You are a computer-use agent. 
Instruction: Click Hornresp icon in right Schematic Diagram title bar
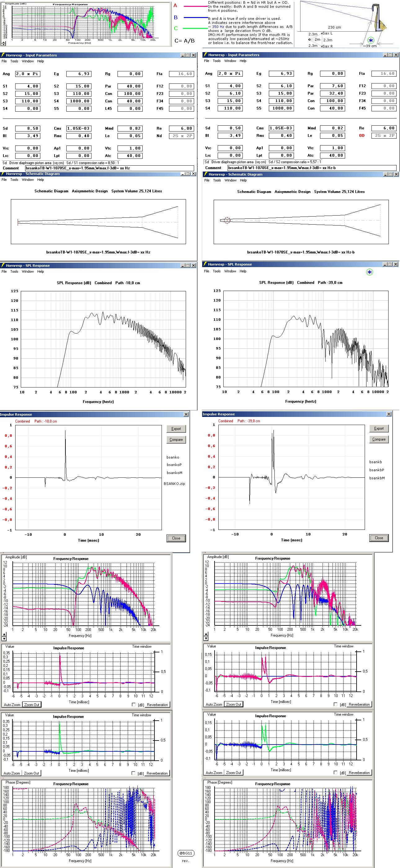[x=205, y=174]
